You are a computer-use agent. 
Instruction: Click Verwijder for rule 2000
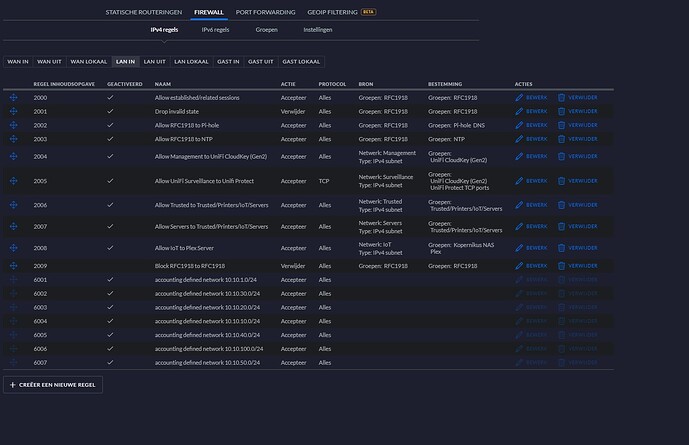click(581, 98)
